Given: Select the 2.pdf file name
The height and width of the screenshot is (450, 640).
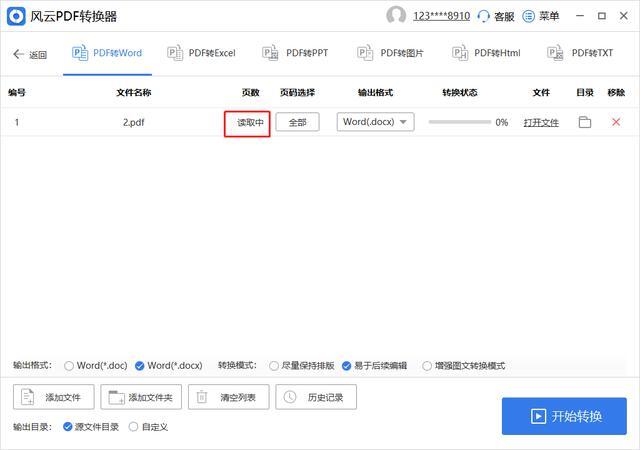Looking at the screenshot, I should point(134,122).
